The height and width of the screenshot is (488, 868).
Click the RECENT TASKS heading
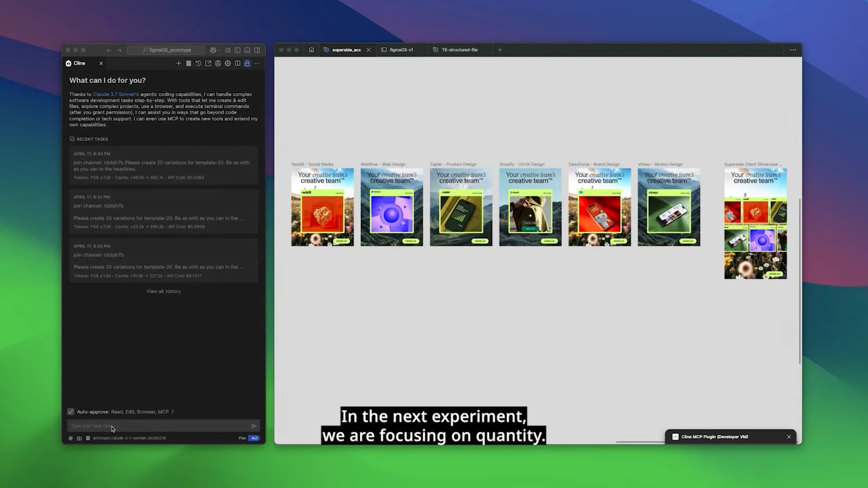[92, 139]
